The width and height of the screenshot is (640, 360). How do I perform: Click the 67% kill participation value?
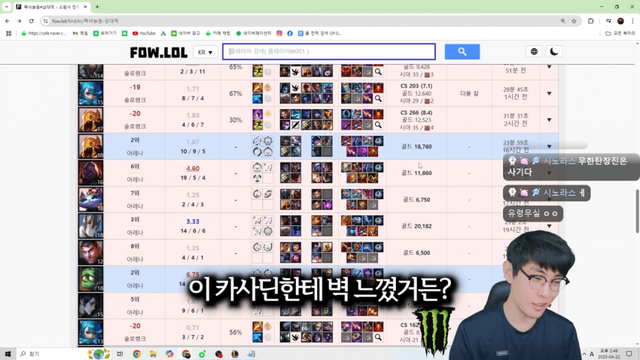pos(236,93)
